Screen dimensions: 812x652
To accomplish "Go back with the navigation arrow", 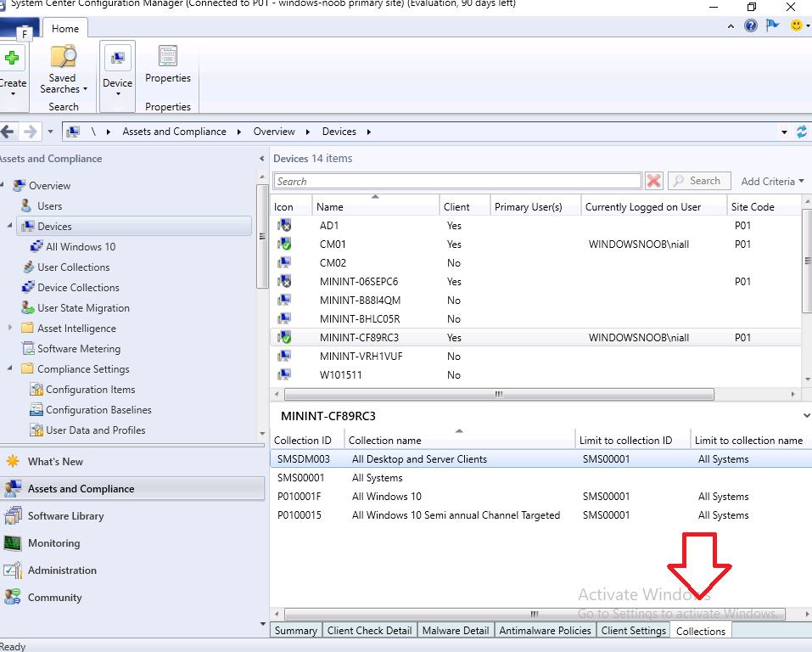I will 8,132.
